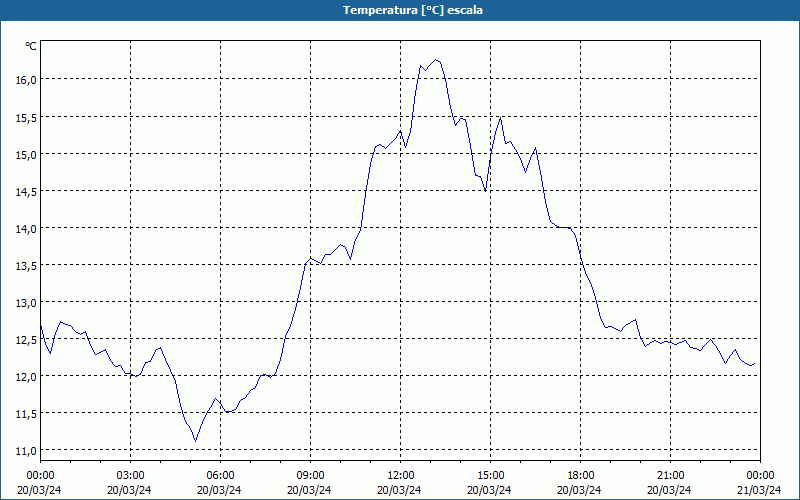Click the 12,0 y-axis label
Viewport: 800px width, 500px height.
click(26, 377)
